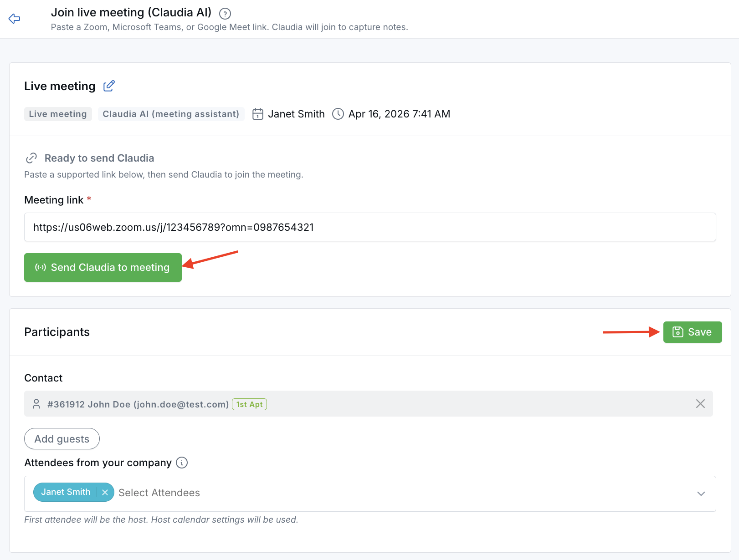Click the back arrow to return

14,19
